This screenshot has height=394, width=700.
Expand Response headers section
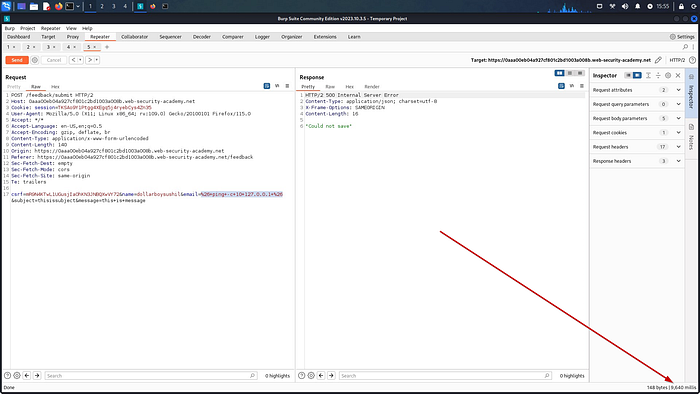(679, 161)
